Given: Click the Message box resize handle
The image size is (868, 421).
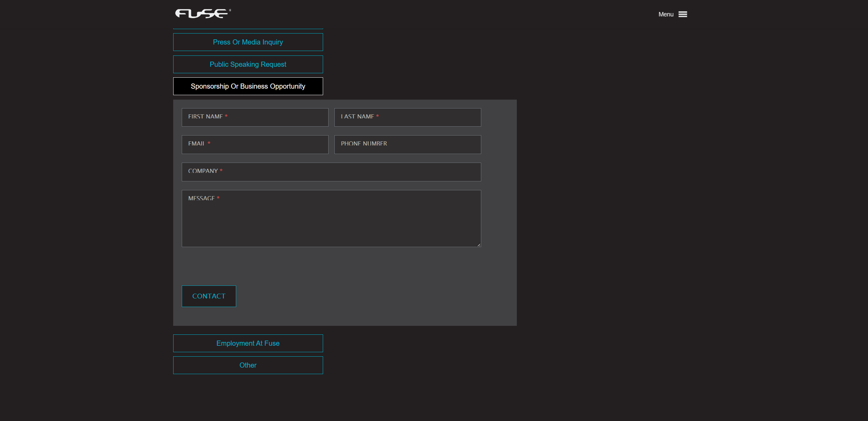Looking at the screenshot, I should (478, 245).
